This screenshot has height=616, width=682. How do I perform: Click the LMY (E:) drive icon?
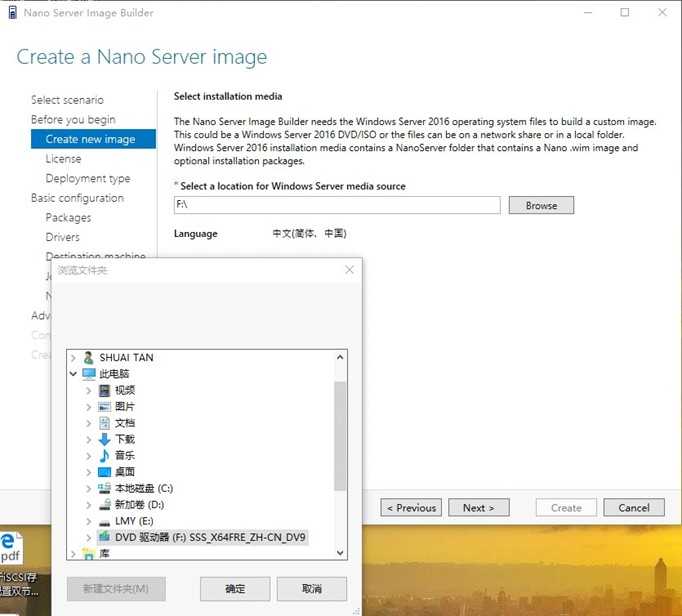tap(104, 522)
